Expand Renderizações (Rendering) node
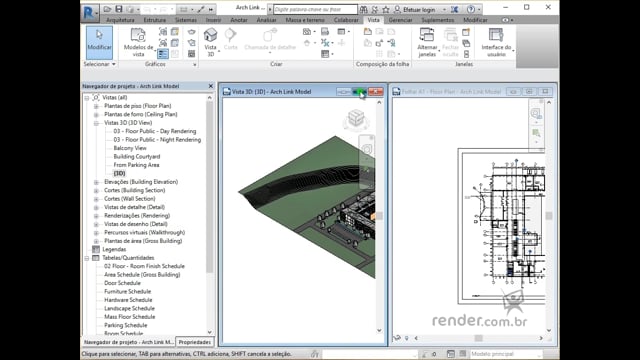The image size is (640, 360). (96, 216)
